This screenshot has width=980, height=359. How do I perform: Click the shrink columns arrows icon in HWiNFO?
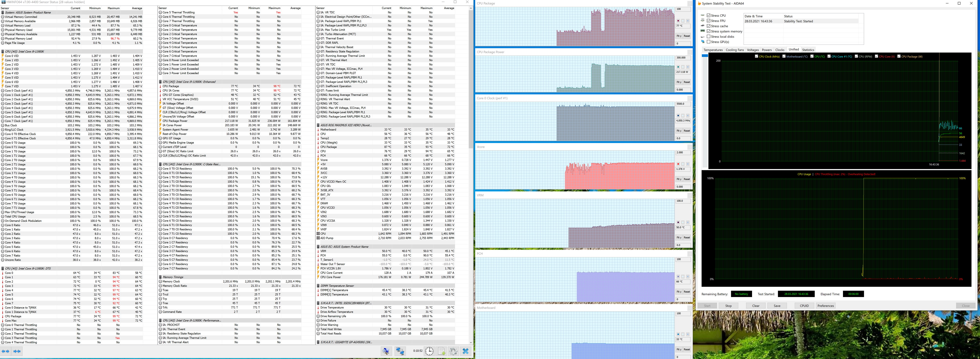pos(17,351)
